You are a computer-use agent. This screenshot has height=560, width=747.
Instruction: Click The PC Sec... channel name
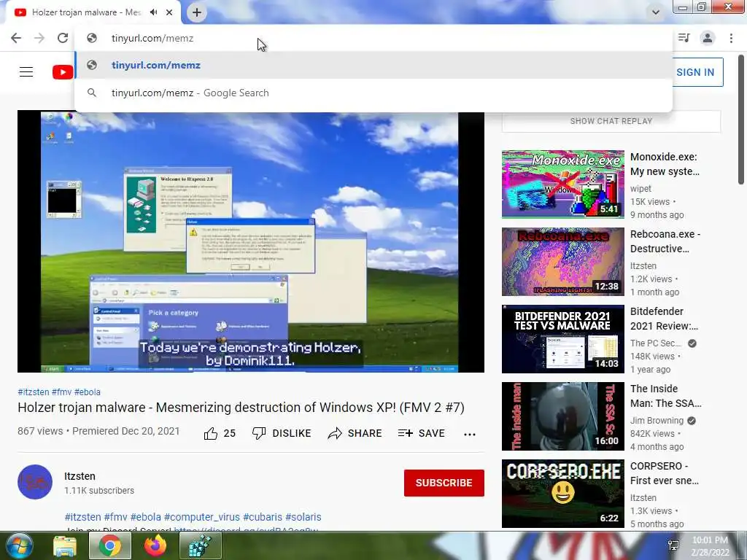coord(656,343)
